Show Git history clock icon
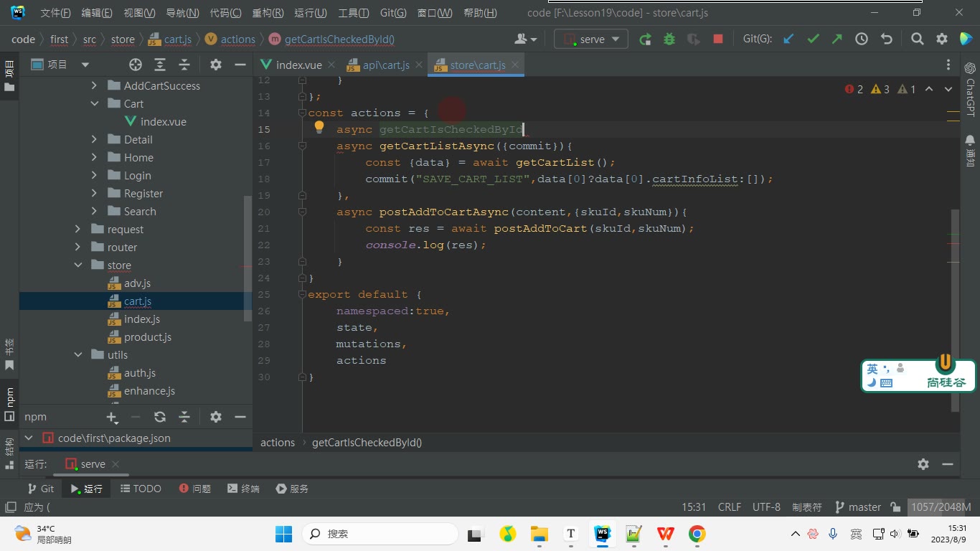Image resolution: width=980 pixels, height=551 pixels. pyautogui.click(x=862, y=39)
